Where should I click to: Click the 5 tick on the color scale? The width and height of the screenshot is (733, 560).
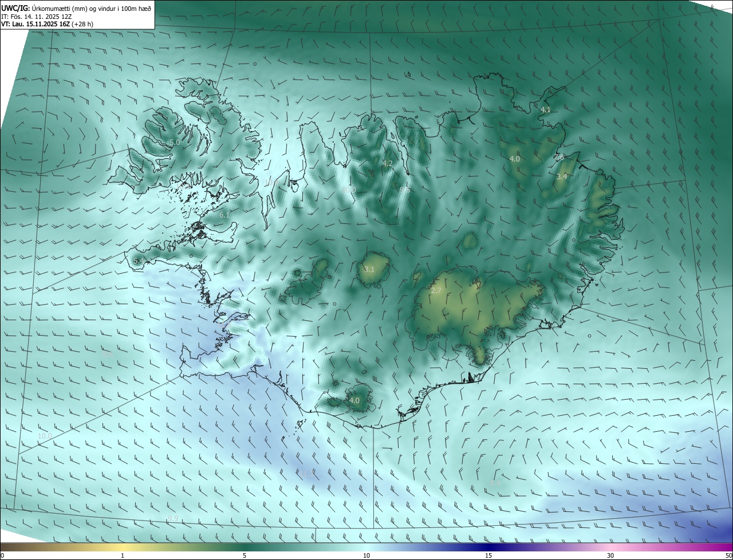[245, 555]
